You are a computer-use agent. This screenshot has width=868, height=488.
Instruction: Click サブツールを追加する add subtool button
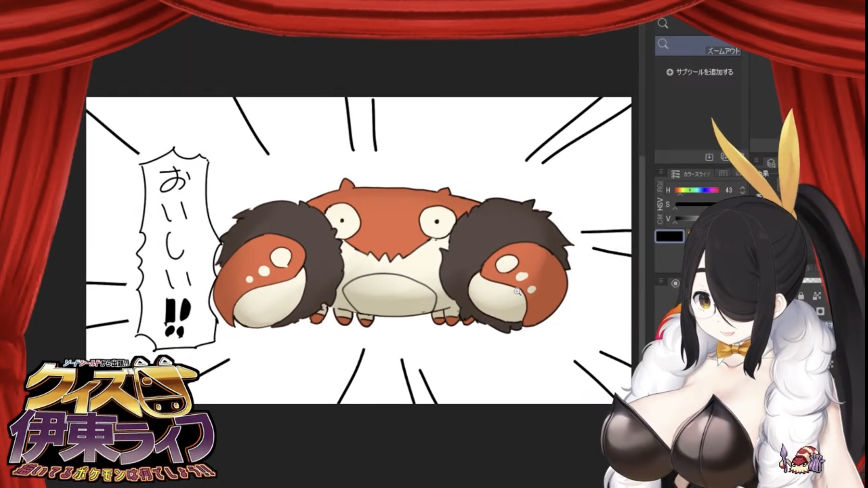(x=700, y=72)
